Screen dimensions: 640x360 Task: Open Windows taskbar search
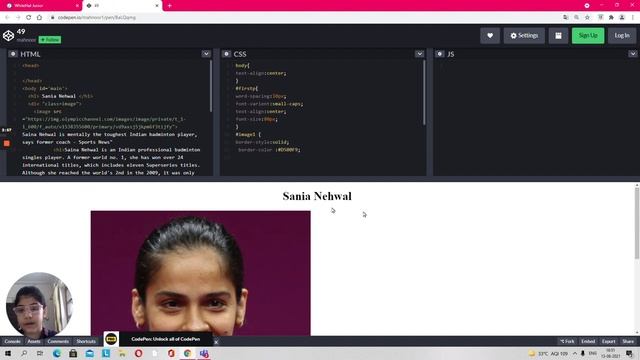click(24, 353)
